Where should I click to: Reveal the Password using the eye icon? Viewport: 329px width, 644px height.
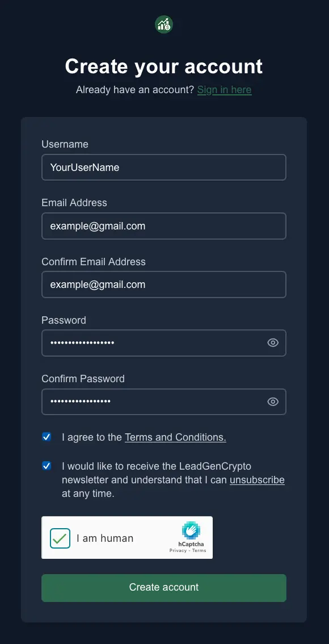273,342
